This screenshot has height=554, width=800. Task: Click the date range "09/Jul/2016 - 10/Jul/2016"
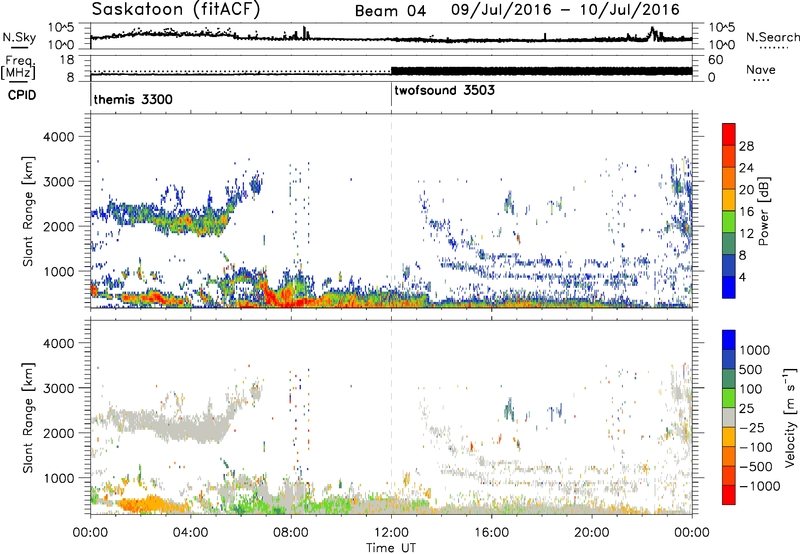click(565, 10)
